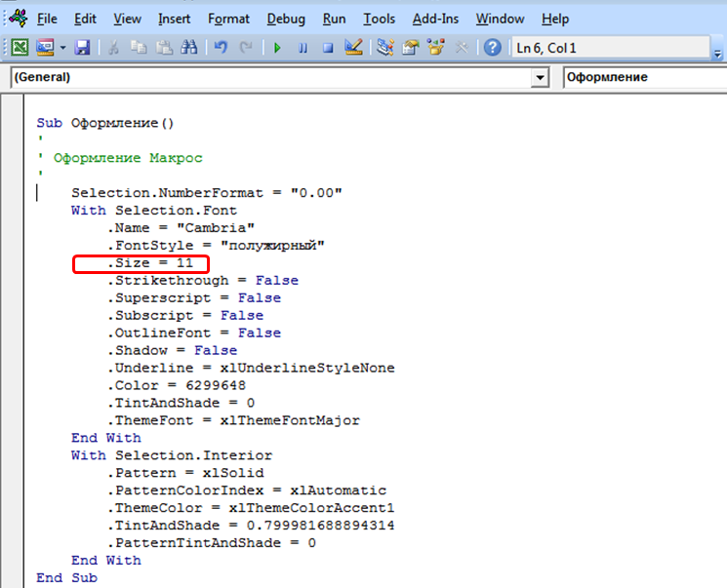Toggle Design Mode icon
727x588 pixels.
click(x=353, y=48)
